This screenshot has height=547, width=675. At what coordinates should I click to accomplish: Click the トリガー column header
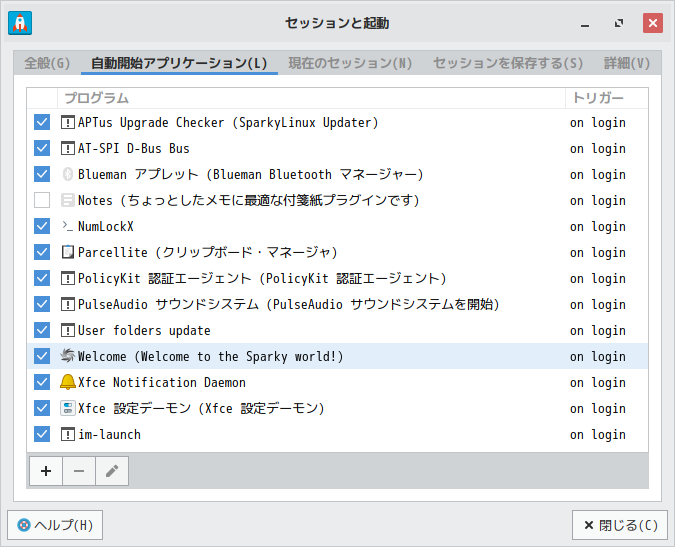pos(607,98)
